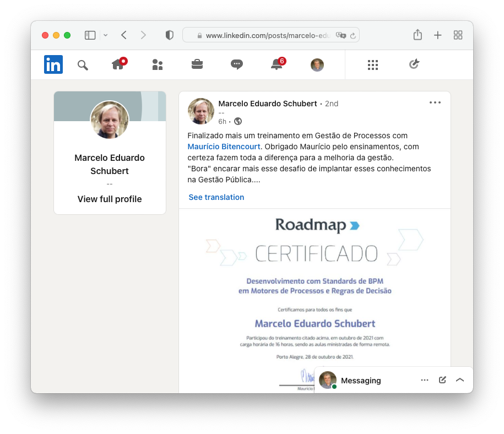The image size is (504, 434).
Task: Click the Premium/advertise arrow icon in navbar
Action: (x=414, y=64)
